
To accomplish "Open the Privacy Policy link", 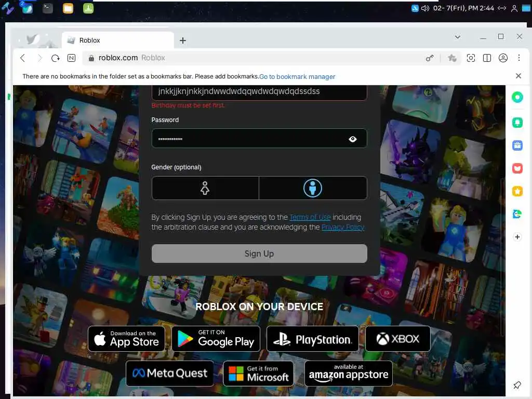I will 343,227.
